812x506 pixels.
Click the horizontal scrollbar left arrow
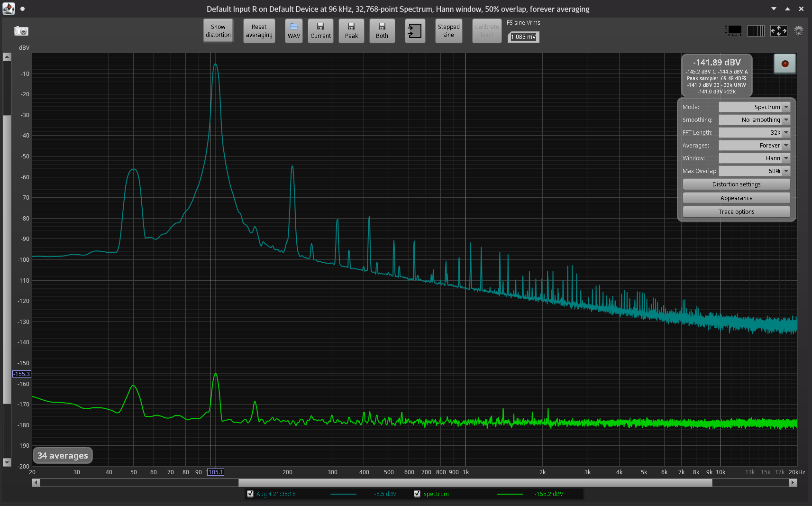coord(36,483)
